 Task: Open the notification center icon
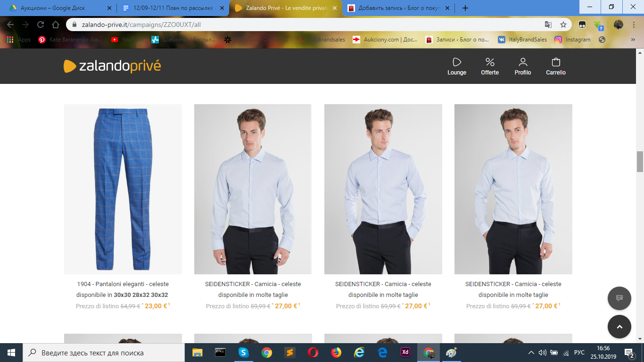pos(629,353)
